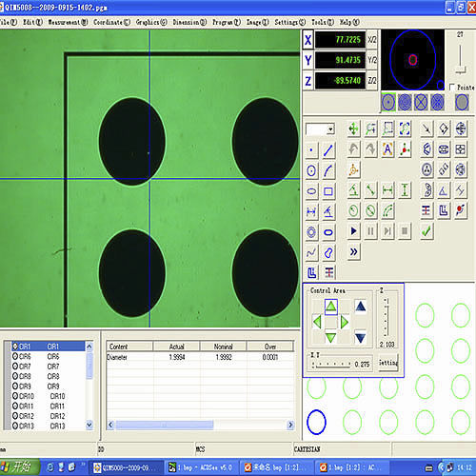Click the Y/2 half-value button
476x476 pixels.
pyautogui.click(x=372, y=60)
